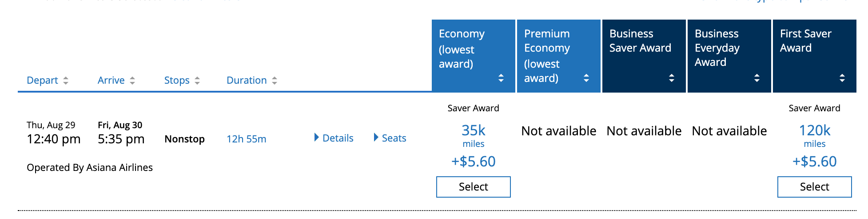868x219 pixels.
Task: Click the Duration sort arrows icon
Action: coord(275,81)
